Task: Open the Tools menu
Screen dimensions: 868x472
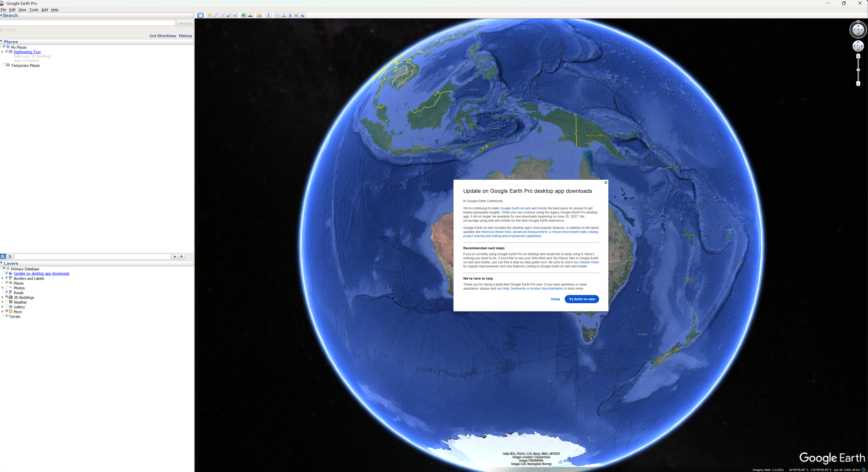Action: (x=34, y=10)
